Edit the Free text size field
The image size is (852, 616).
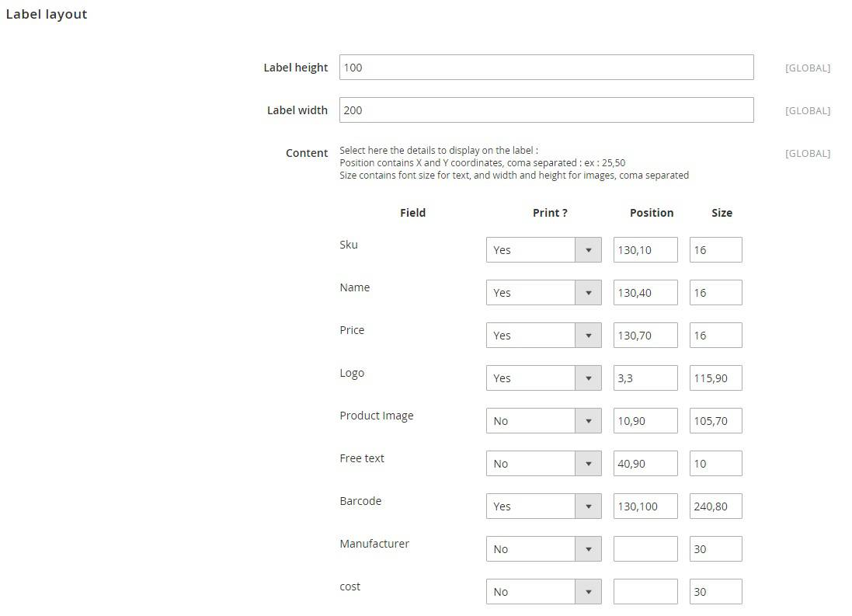point(715,464)
